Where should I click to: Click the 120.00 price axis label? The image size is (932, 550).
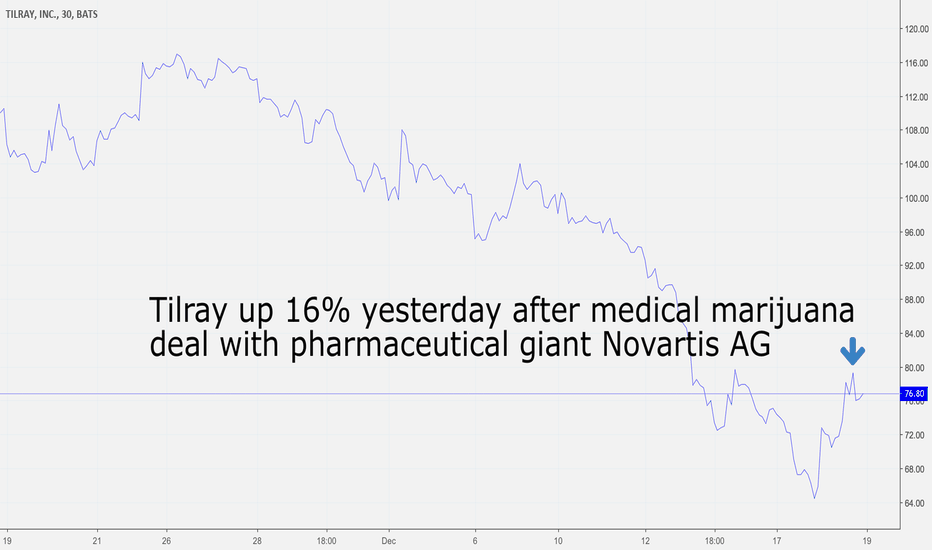(916, 29)
